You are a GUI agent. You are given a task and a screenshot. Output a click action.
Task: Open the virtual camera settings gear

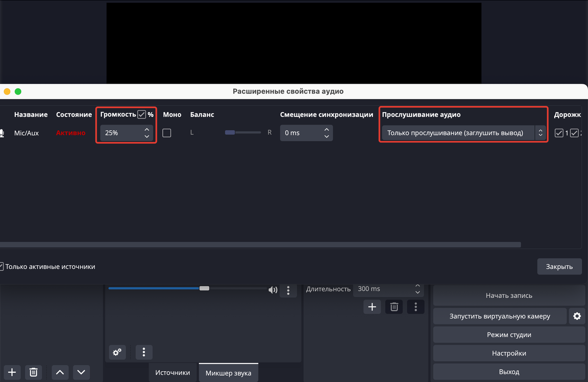coord(577,316)
